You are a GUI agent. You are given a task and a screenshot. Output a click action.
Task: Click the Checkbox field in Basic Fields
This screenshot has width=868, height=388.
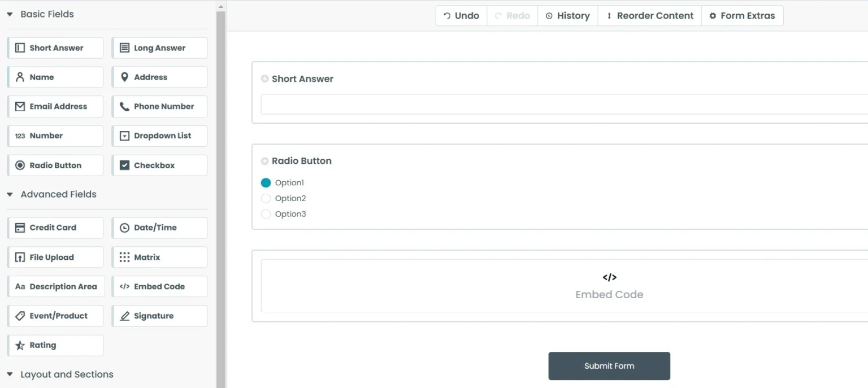click(159, 165)
